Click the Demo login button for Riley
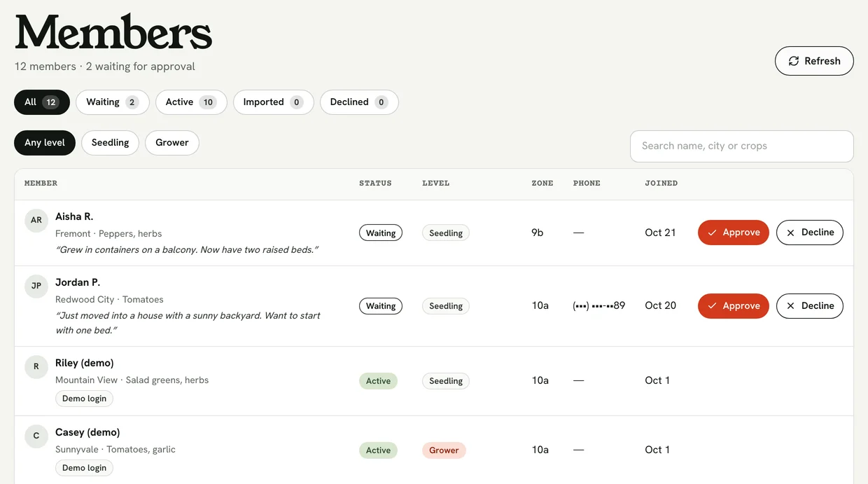This screenshot has width=868, height=484. tap(84, 399)
